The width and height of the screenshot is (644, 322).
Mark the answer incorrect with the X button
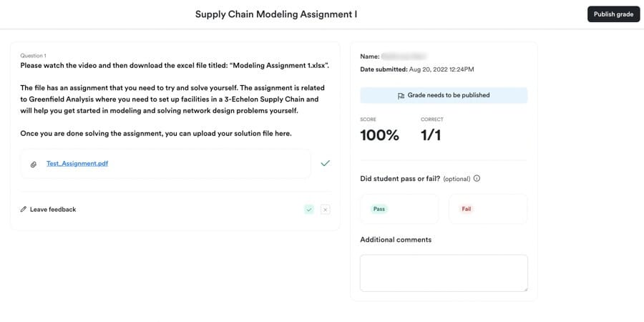coord(326,210)
